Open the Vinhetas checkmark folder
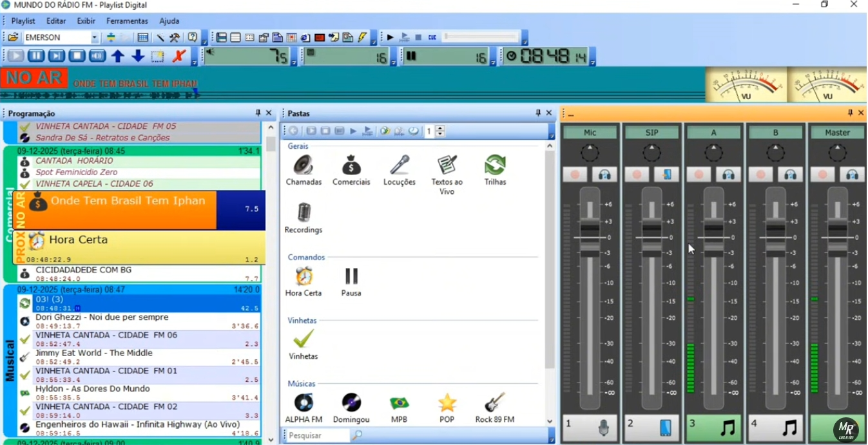 [303, 339]
